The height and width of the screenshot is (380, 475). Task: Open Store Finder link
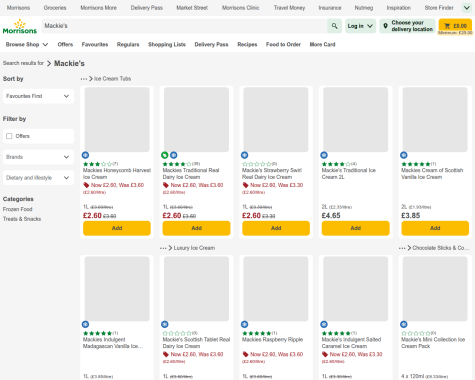[439, 8]
